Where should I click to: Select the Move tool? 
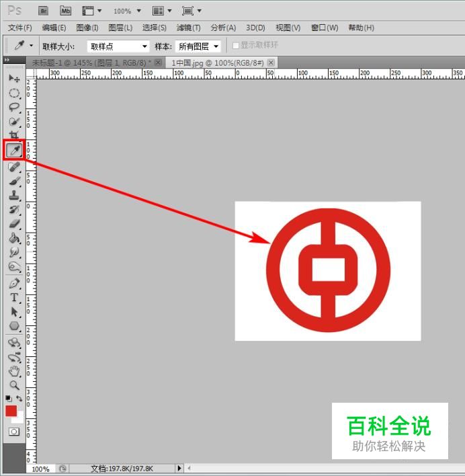tap(14, 79)
